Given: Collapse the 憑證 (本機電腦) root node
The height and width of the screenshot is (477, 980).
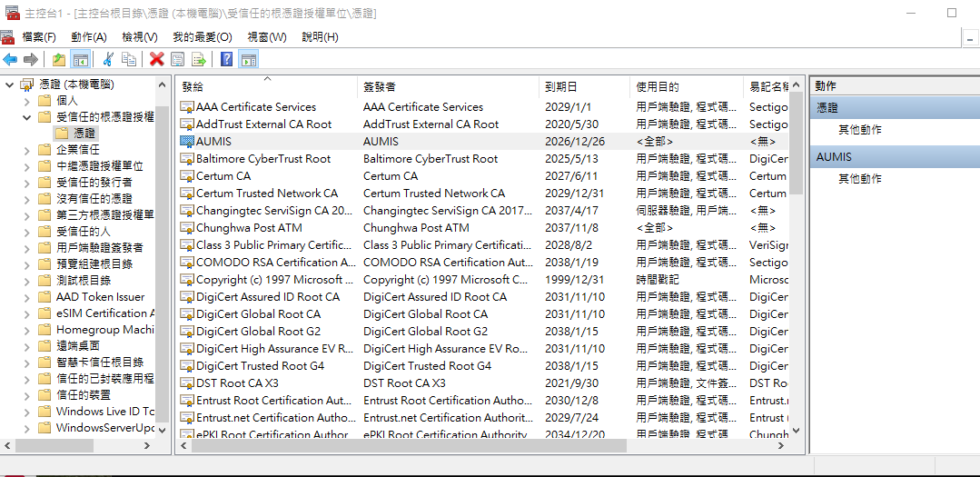Looking at the screenshot, I should tap(9, 84).
